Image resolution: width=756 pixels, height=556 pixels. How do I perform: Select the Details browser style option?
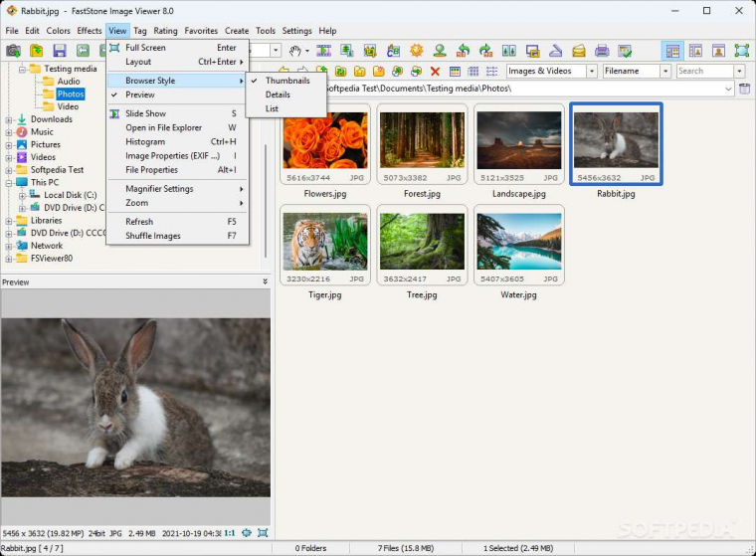tap(278, 94)
